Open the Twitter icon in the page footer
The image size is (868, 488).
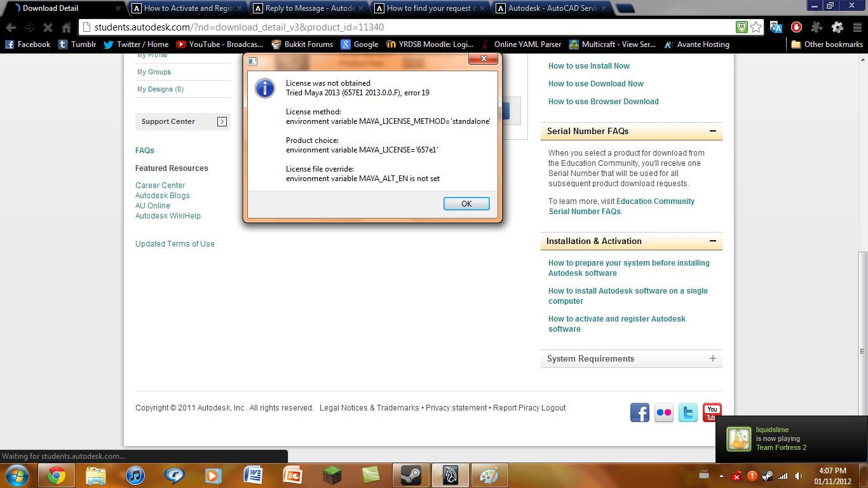[688, 412]
